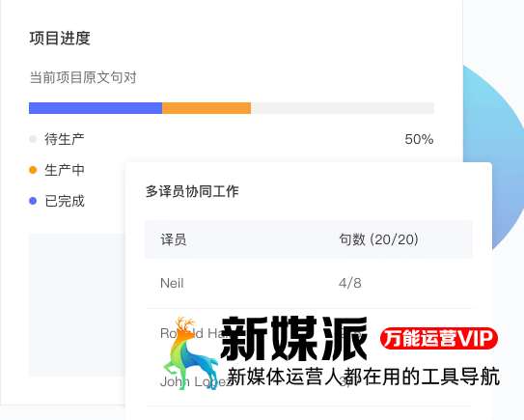Click the 50% progress percentage

point(419,139)
